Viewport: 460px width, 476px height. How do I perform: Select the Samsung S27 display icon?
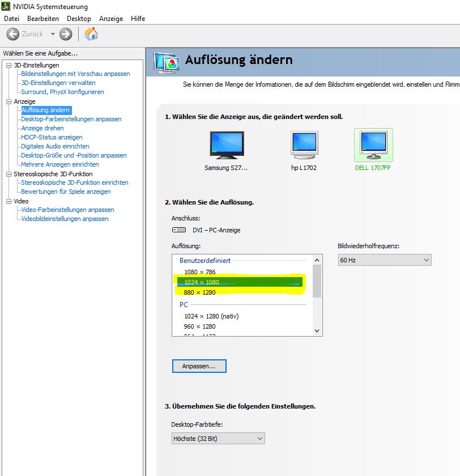pos(227,145)
